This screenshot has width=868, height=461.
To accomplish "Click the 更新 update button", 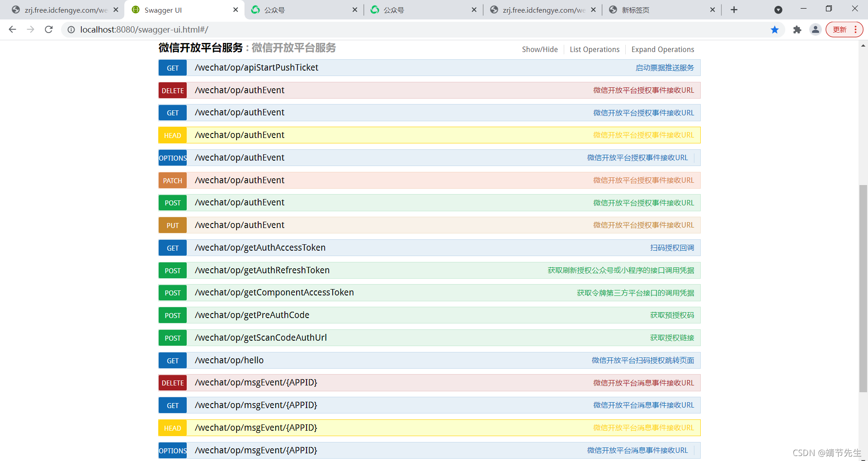I will pyautogui.click(x=840, y=29).
